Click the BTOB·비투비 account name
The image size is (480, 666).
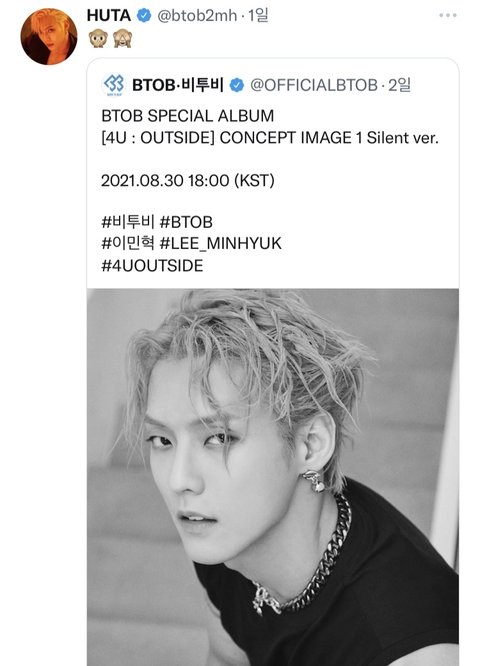point(178,85)
